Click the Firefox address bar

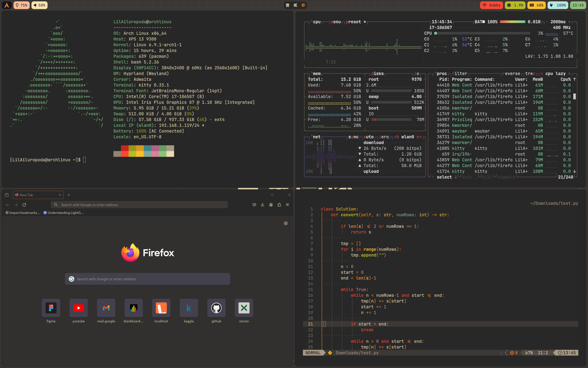[x=139, y=205]
